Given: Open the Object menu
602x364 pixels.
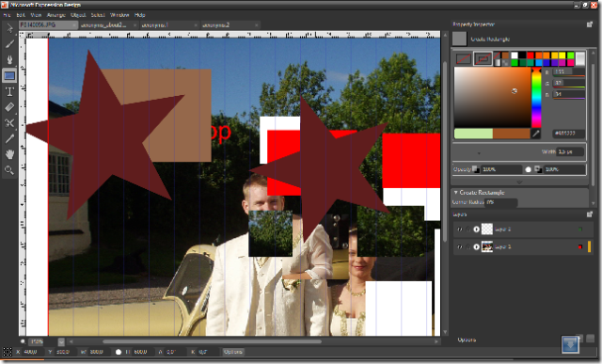Looking at the screenshot, I should click(x=78, y=15).
